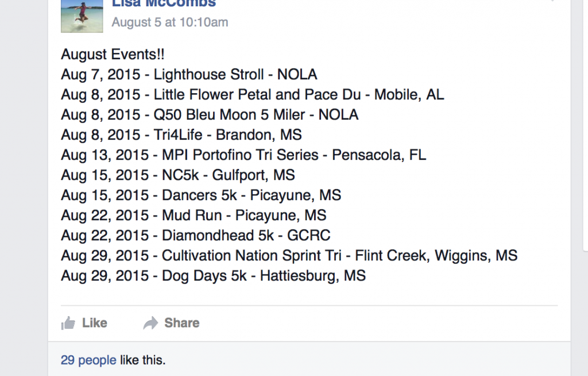The height and width of the screenshot is (376, 588).
Task: View the 29 people who like this
Action: (88, 360)
